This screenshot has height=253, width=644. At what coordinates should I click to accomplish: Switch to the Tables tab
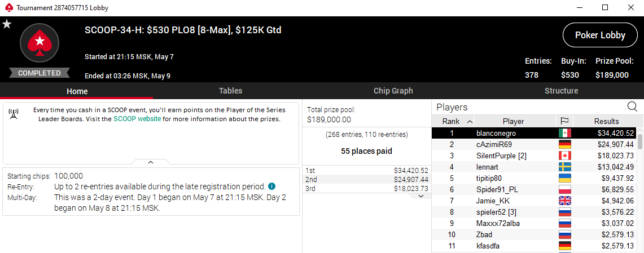point(230,91)
